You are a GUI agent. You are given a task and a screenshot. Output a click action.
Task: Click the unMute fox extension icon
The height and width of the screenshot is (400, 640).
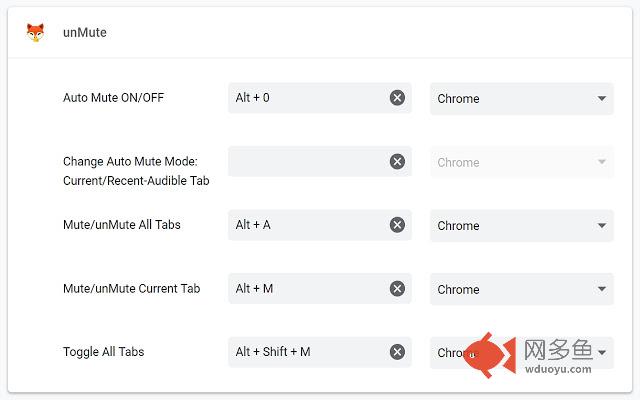click(35, 32)
